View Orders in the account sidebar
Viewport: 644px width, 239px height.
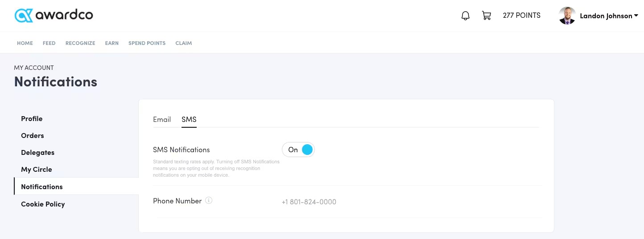point(33,136)
